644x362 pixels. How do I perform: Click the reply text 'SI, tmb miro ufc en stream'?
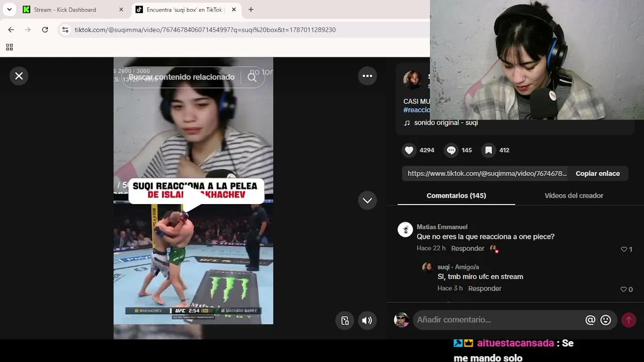480,277
